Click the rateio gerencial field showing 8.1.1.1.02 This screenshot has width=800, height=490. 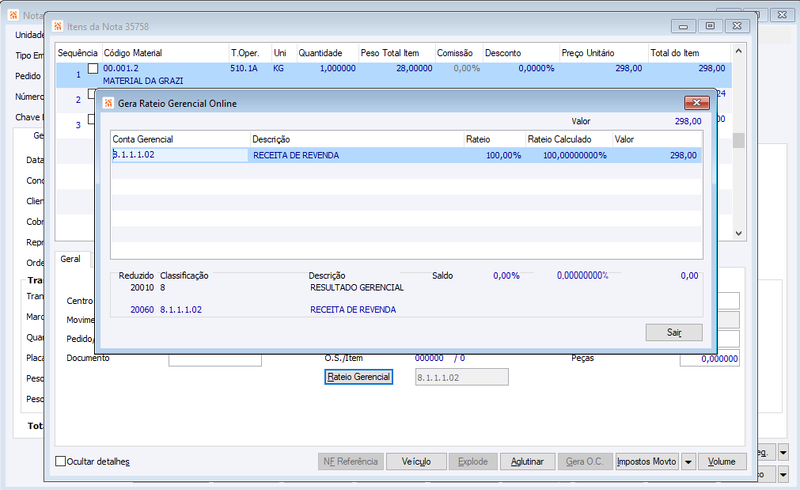[462, 377]
